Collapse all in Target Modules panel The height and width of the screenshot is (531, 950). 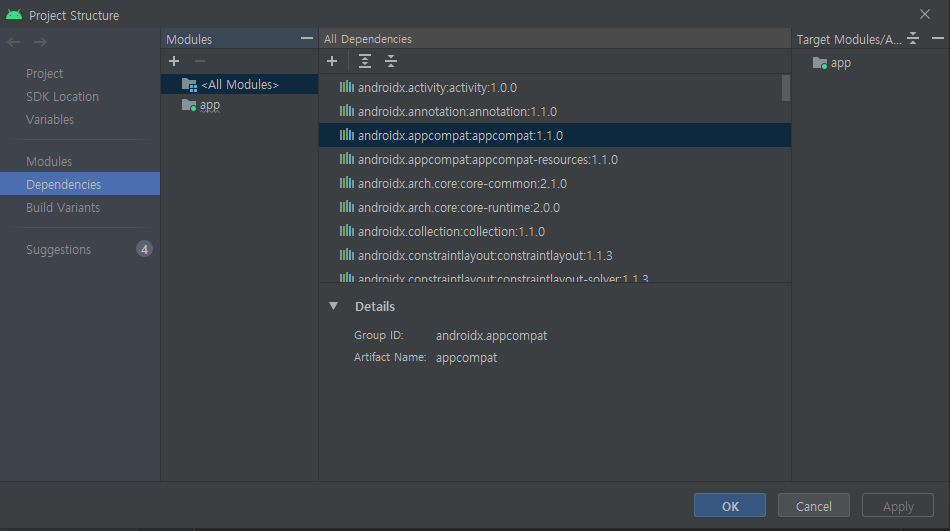point(913,39)
